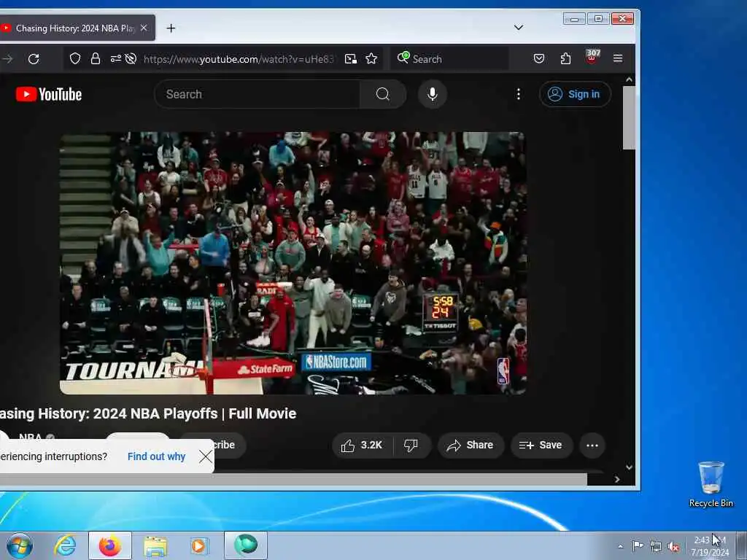Click the tracking protection shield icon
Viewport: 747px width, 560px height.
(75, 58)
